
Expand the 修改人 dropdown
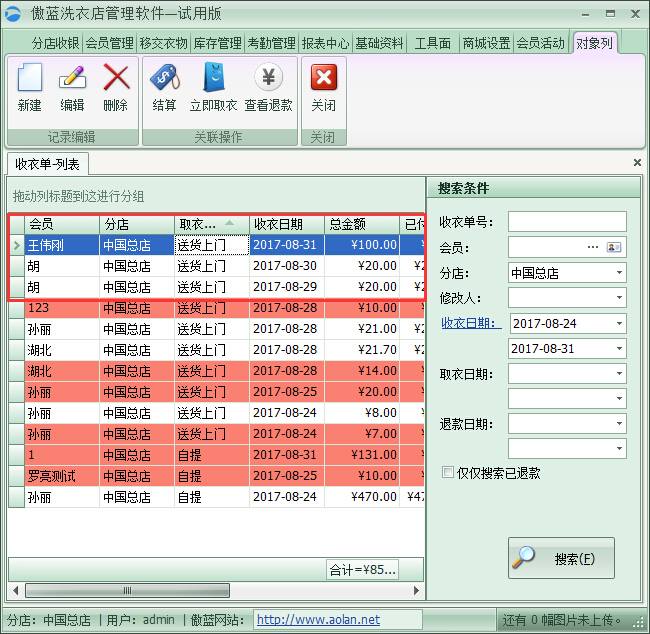(x=618, y=298)
